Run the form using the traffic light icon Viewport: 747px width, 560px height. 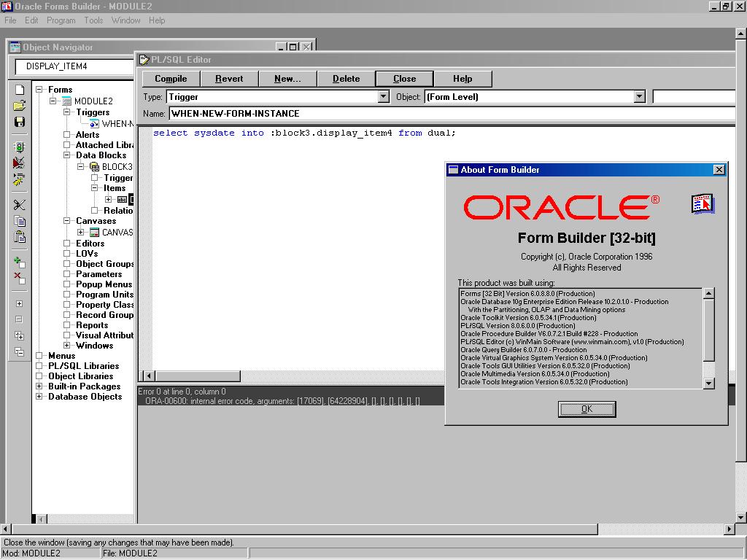[20, 147]
